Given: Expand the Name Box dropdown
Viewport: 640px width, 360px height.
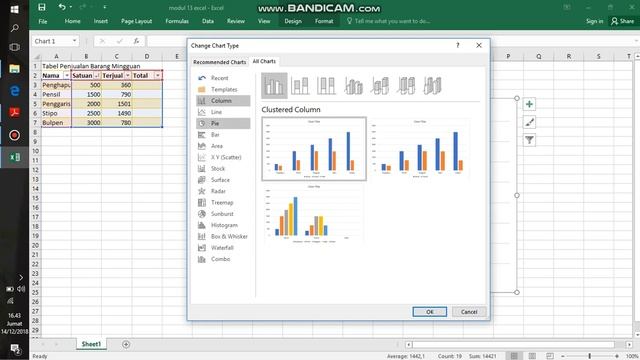Looking at the screenshot, I should coord(74,41).
